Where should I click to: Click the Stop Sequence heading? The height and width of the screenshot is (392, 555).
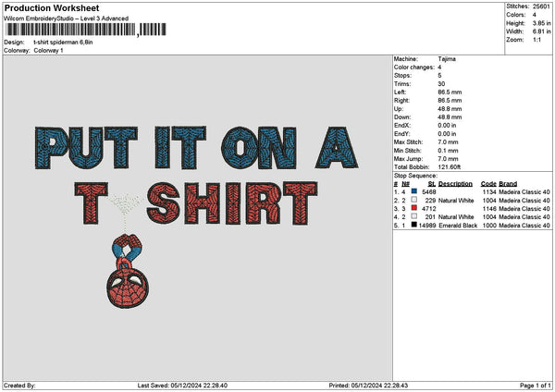(x=417, y=174)
